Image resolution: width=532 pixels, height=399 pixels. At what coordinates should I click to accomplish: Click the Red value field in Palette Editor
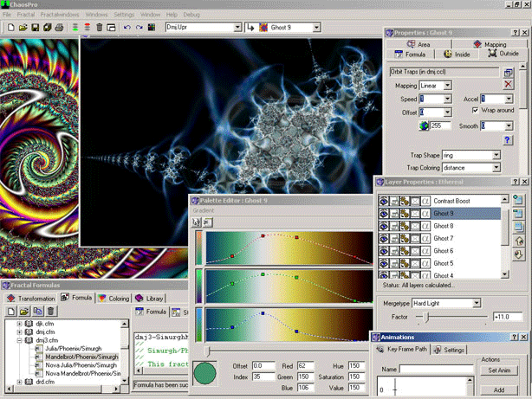pyautogui.click(x=306, y=366)
